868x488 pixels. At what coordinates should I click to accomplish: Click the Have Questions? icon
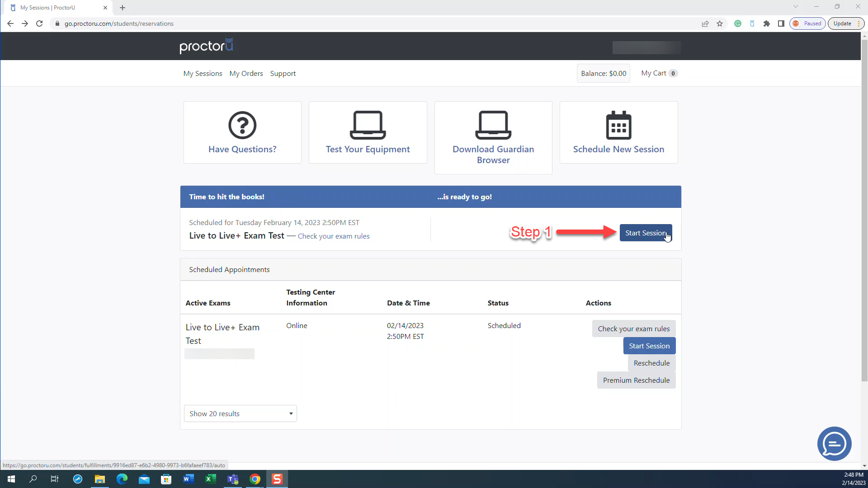pos(242,132)
